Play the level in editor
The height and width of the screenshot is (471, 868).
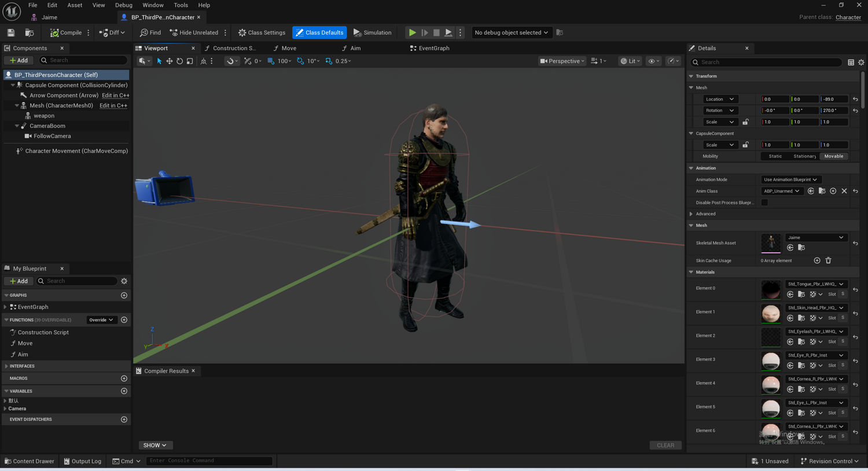click(x=412, y=32)
